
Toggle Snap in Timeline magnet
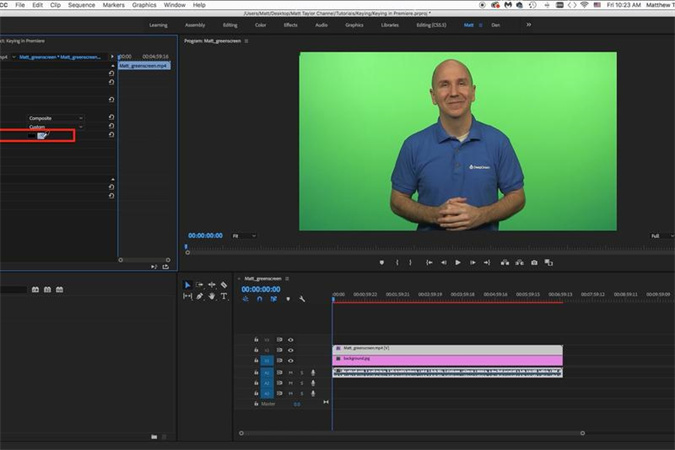pyautogui.click(x=259, y=299)
